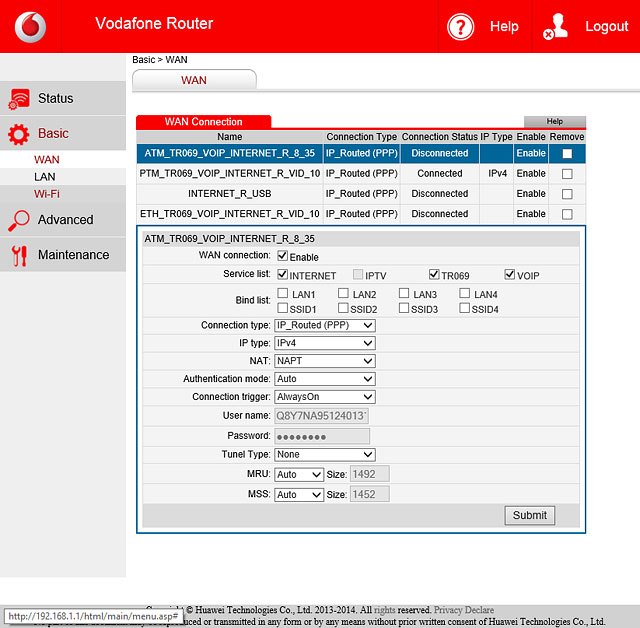
Task: Check LAN4 in bind list
Action: [464, 293]
